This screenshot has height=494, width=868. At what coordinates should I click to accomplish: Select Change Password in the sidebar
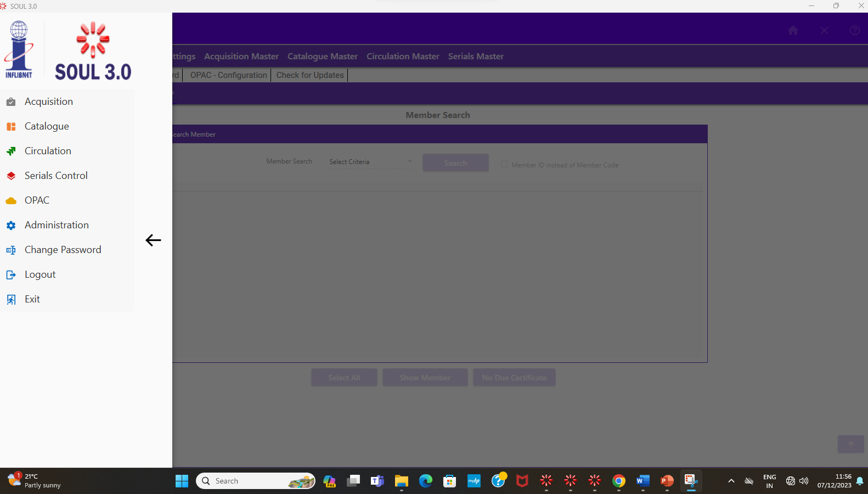pyautogui.click(x=63, y=250)
